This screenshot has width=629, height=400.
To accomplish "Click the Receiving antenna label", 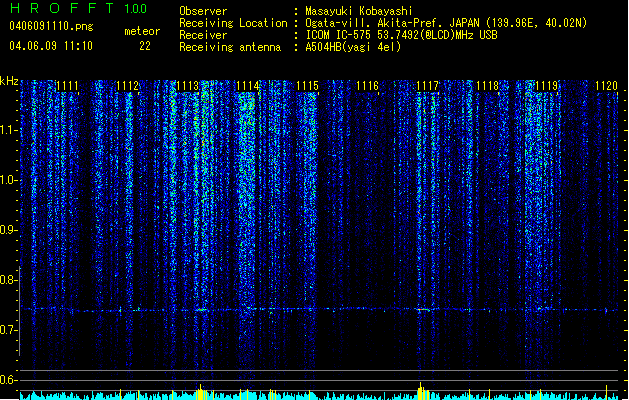I will pyautogui.click(x=230, y=47).
